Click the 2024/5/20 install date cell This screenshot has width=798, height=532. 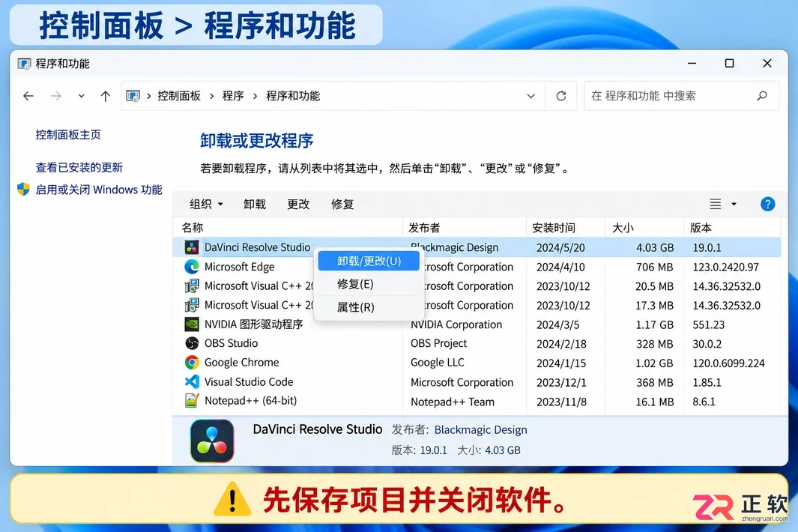pyautogui.click(x=560, y=247)
